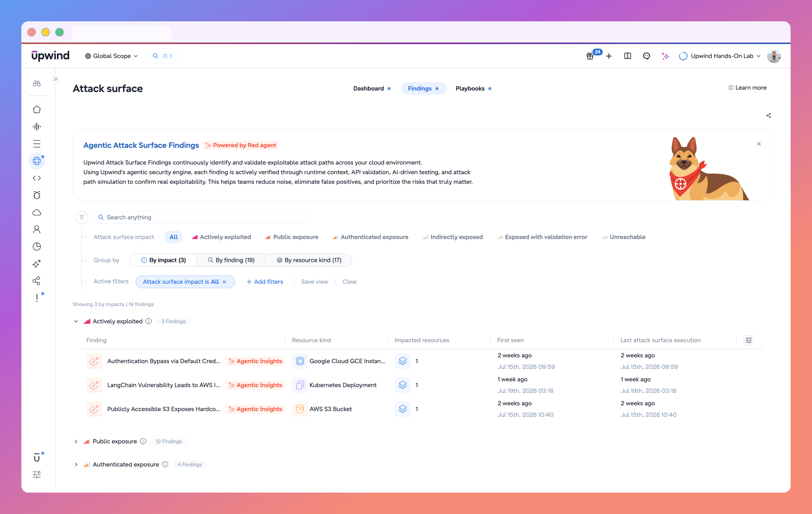Clear the active filters
Image resolution: width=812 pixels, height=514 pixels.
[x=350, y=282]
